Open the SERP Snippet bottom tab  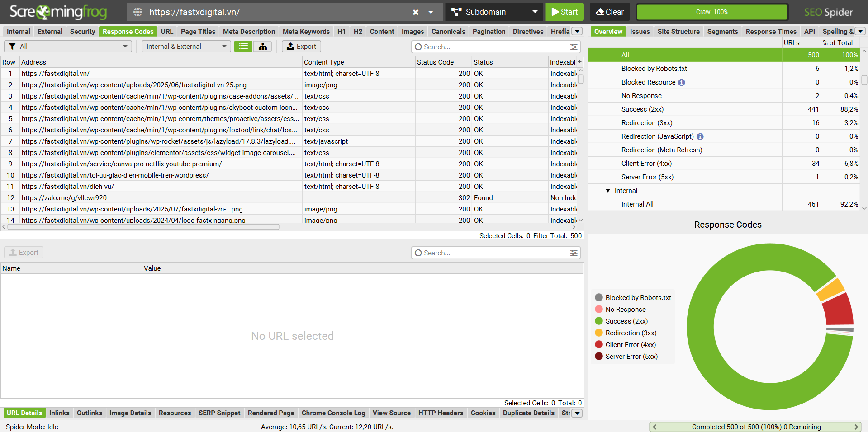click(x=219, y=413)
